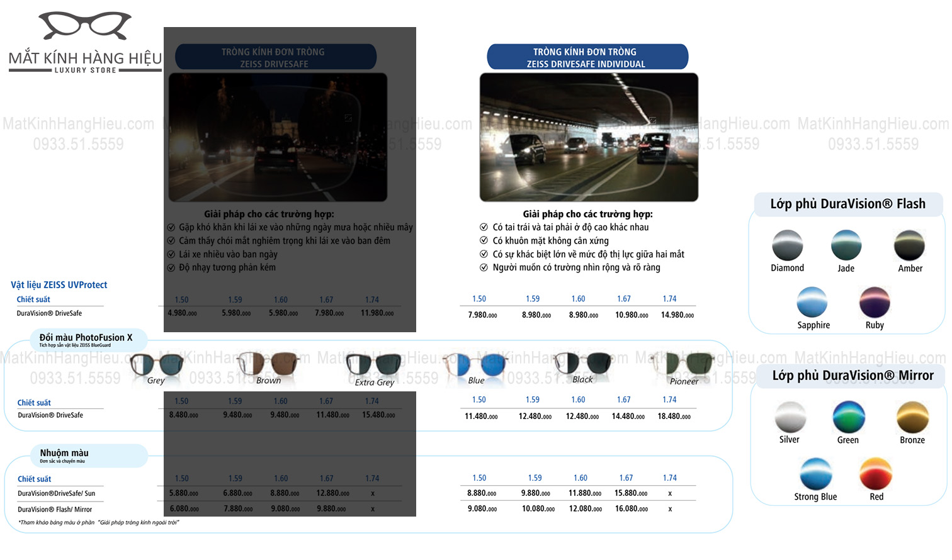This screenshot has width=952, height=560.
Task: Select the Silver Mirror coating lens
Action: [x=790, y=417]
